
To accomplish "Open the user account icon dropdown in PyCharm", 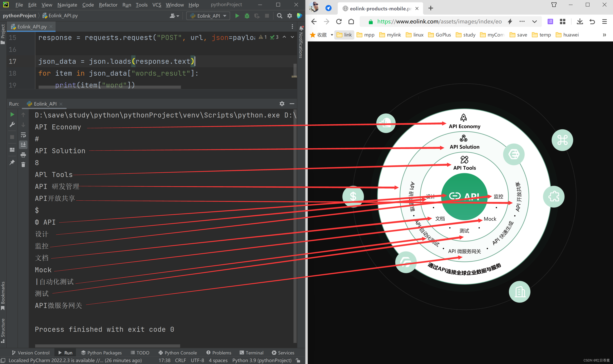I will coord(174,16).
